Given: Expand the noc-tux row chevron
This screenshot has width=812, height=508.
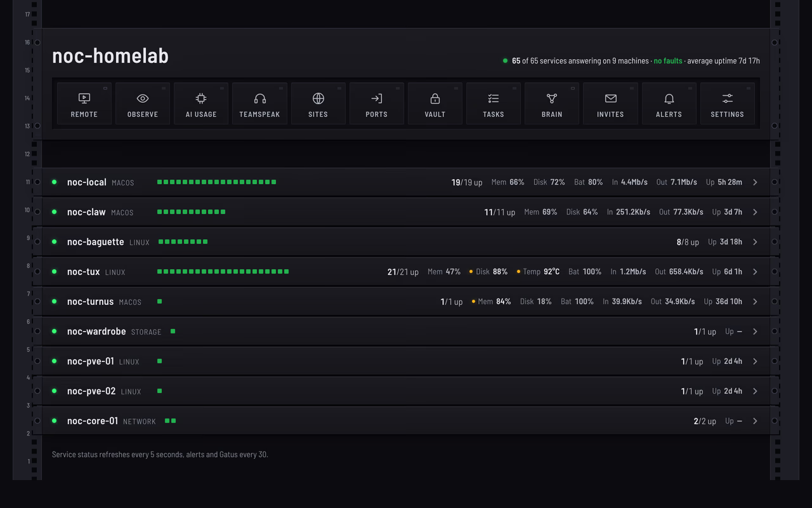Looking at the screenshot, I should tap(755, 272).
